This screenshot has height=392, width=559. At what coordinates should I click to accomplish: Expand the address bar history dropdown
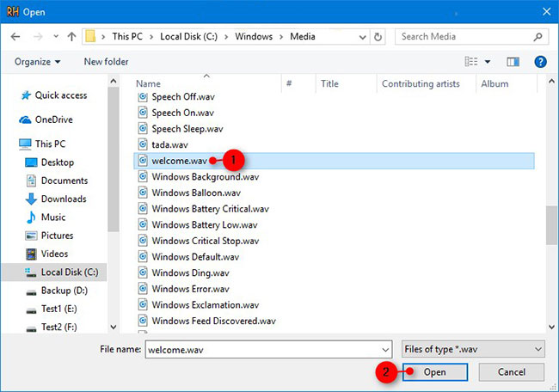363,37
